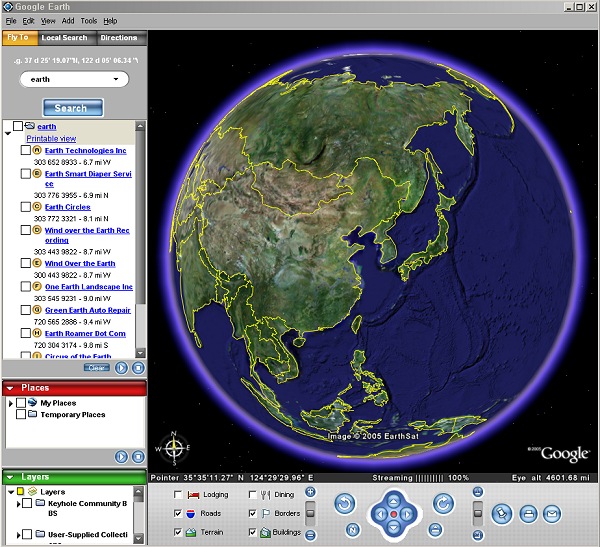Click the add placemark pushpin icon
Screen dimensions: 600x547
click(503, 513)
